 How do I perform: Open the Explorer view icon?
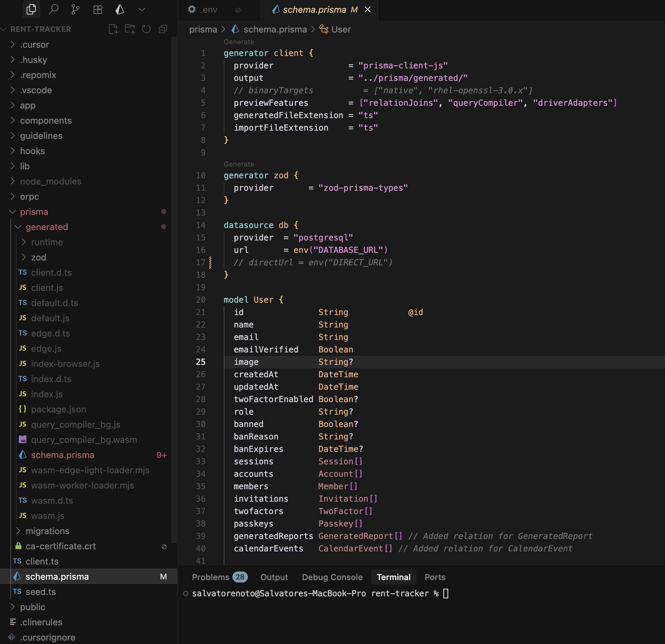tap(31, 9)
